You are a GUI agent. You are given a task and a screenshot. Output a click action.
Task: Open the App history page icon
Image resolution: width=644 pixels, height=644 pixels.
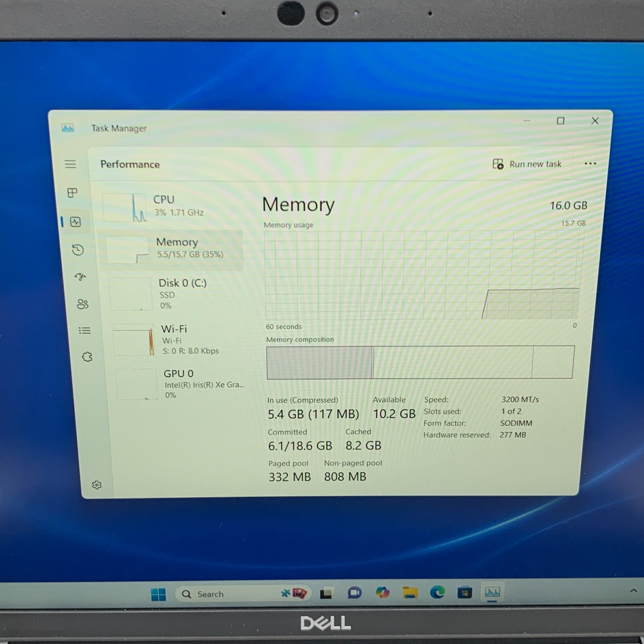(78, 250)
